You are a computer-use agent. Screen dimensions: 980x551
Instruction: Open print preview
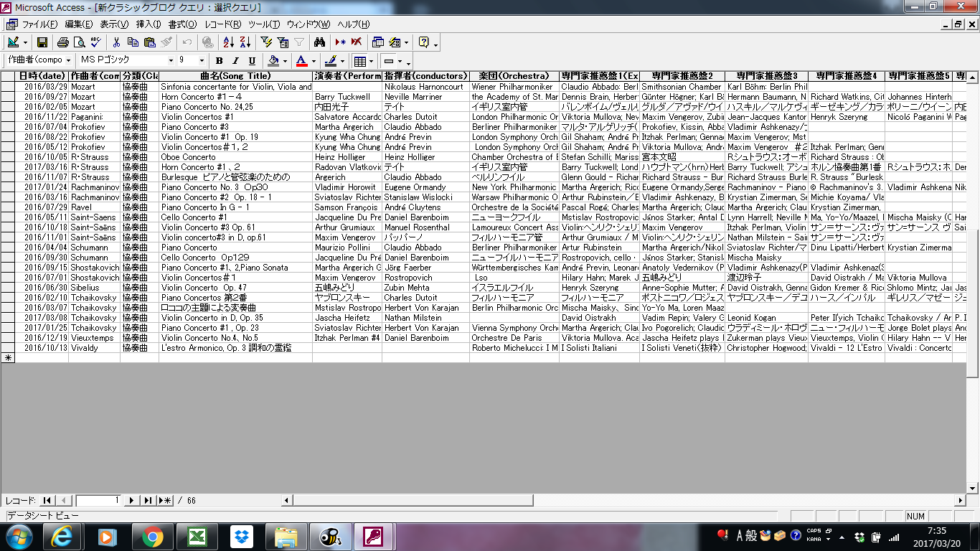coord(80,42)
